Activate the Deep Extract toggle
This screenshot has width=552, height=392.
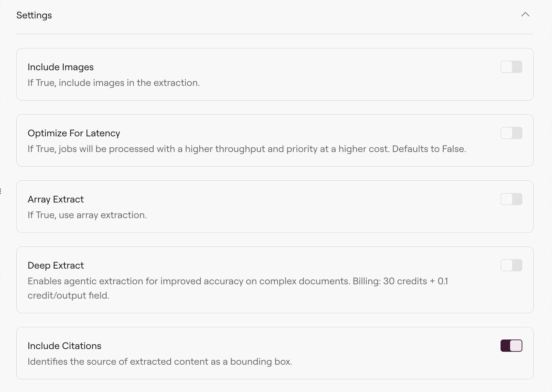click(511, 265)
